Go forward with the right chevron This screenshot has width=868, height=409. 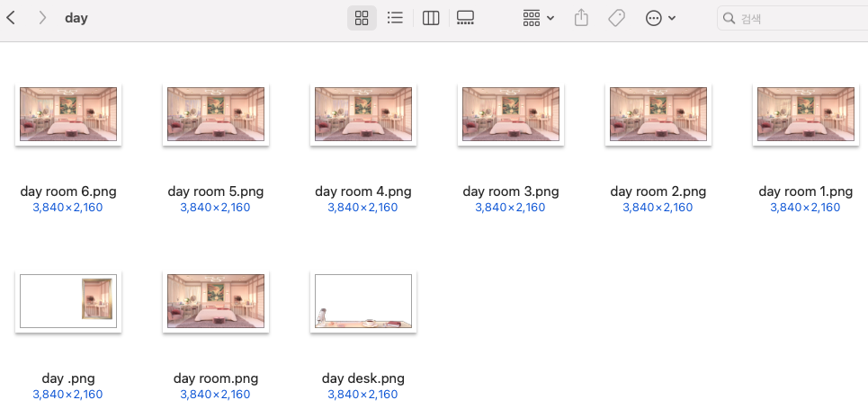pos(42,18)
